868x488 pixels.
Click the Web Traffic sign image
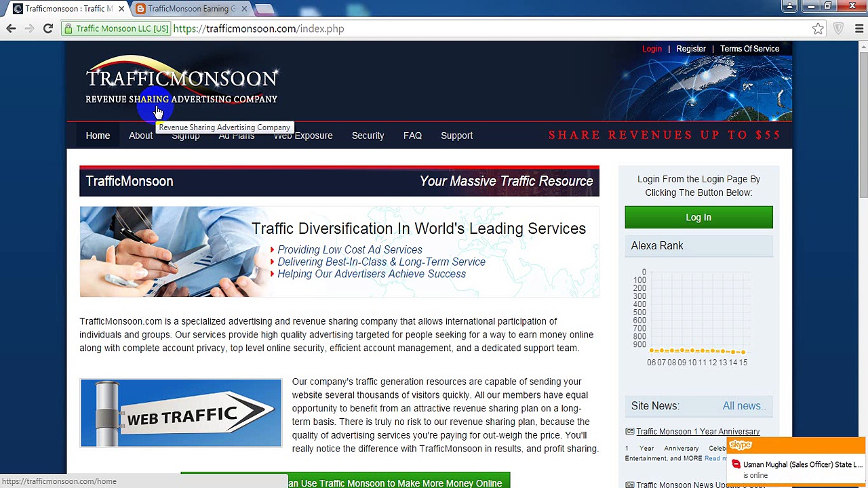click(x=180, y=413)
